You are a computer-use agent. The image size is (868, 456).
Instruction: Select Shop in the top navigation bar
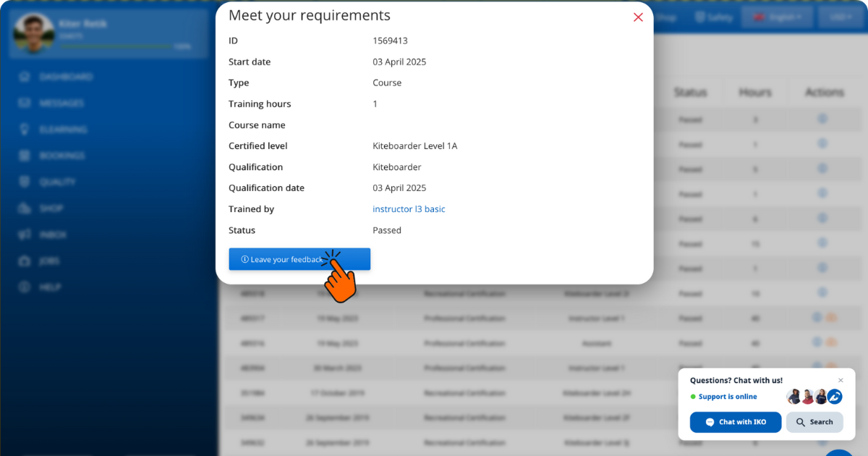[x=667, y=17]
